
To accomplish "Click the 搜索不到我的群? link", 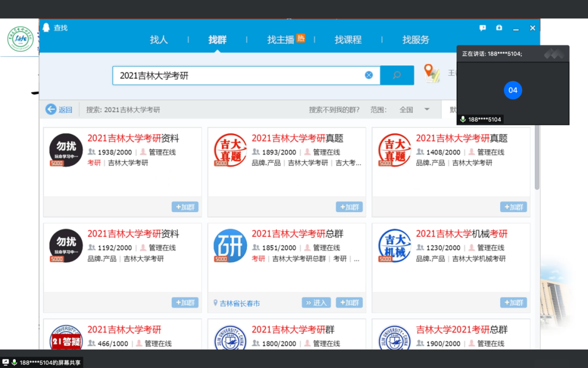I will click(334, 110).
